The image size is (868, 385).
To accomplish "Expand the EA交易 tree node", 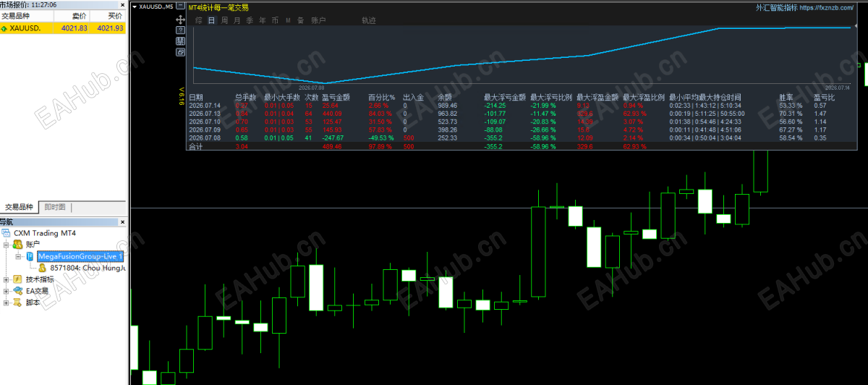I will click(6, 291).
